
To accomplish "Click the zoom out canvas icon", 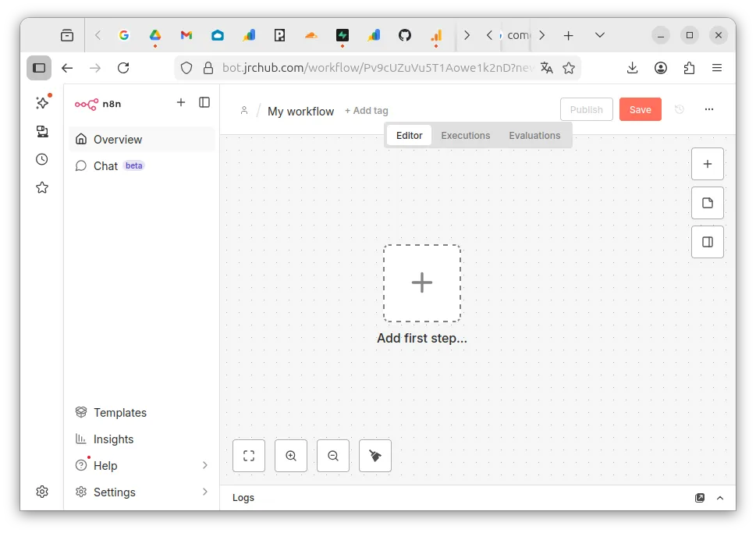I will pos(332,456).
